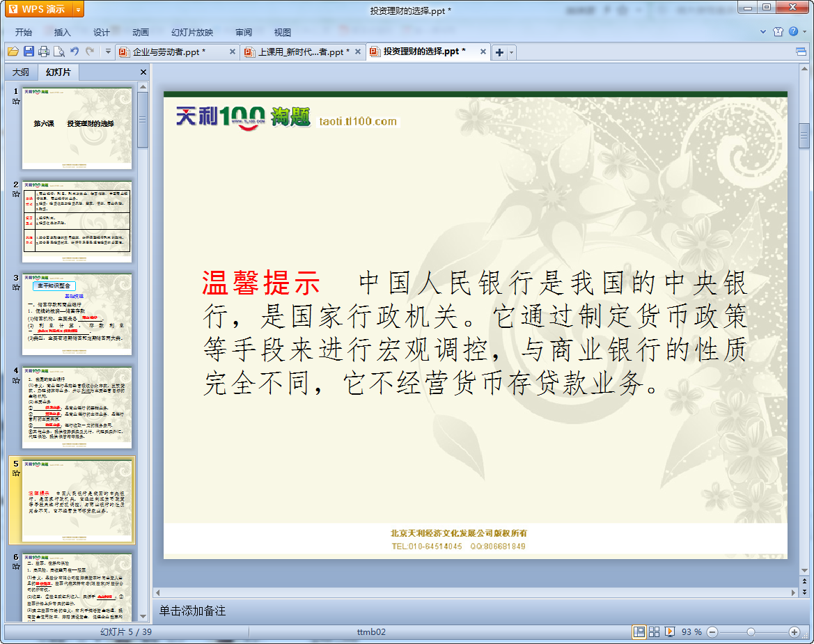Image resolution: width=814 pixels, height=644 pixels.
Task: Open the 插入 menu tab
Action: pyautogui.click(x=62, y=32)
